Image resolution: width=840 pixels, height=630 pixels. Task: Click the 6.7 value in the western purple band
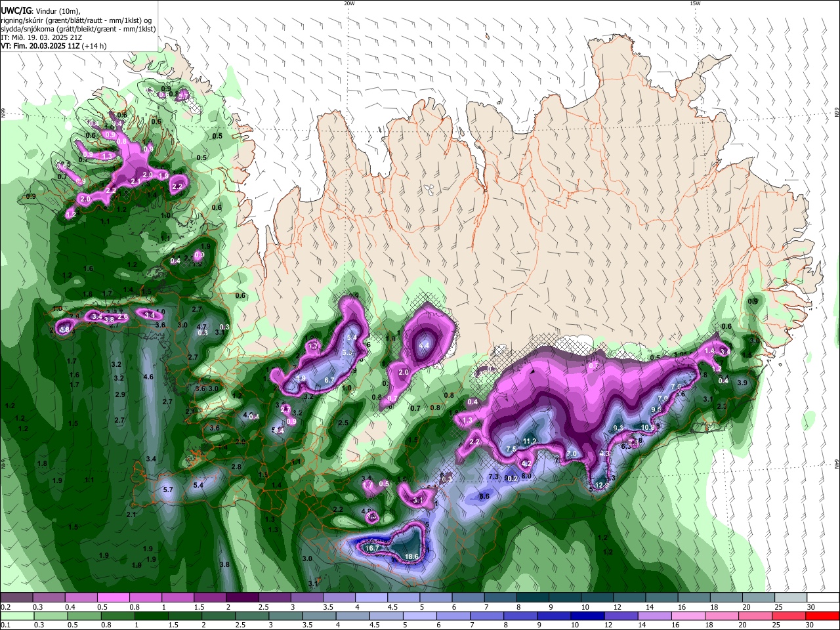pos(329,380)
